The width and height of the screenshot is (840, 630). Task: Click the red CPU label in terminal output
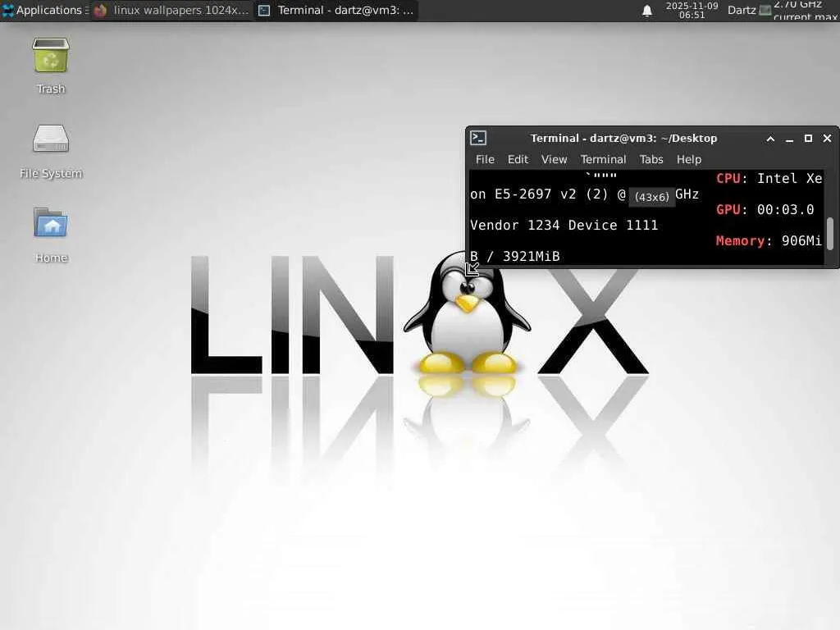[x=728, y=178]
